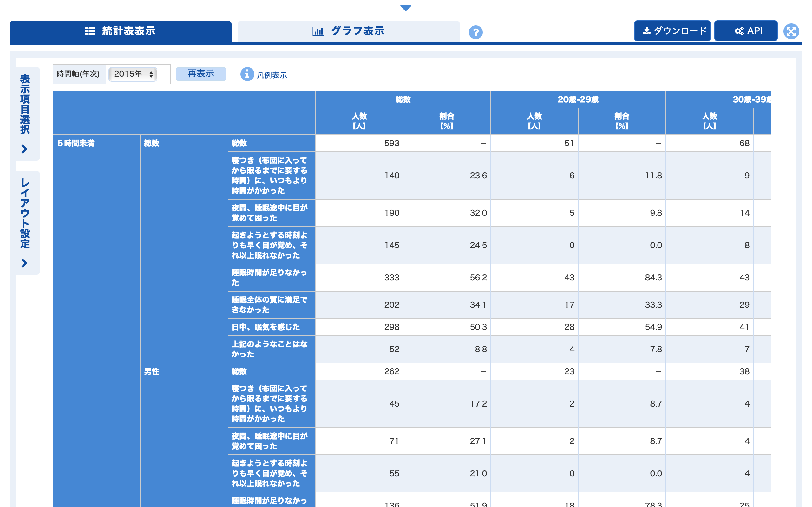Switch to the 統計表表示 tab

120,31
